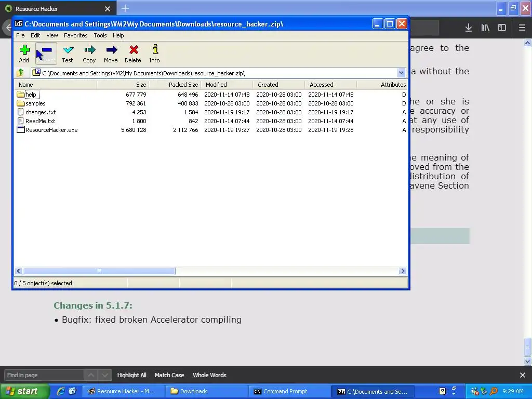Click the Copy toolbar icon

[x=89, y=54]
